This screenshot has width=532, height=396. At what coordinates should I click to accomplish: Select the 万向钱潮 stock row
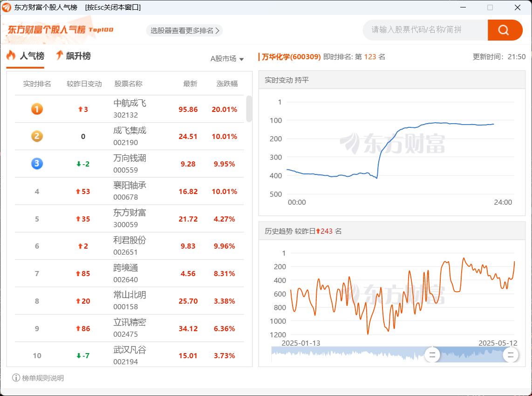click(x=129, y=164)
